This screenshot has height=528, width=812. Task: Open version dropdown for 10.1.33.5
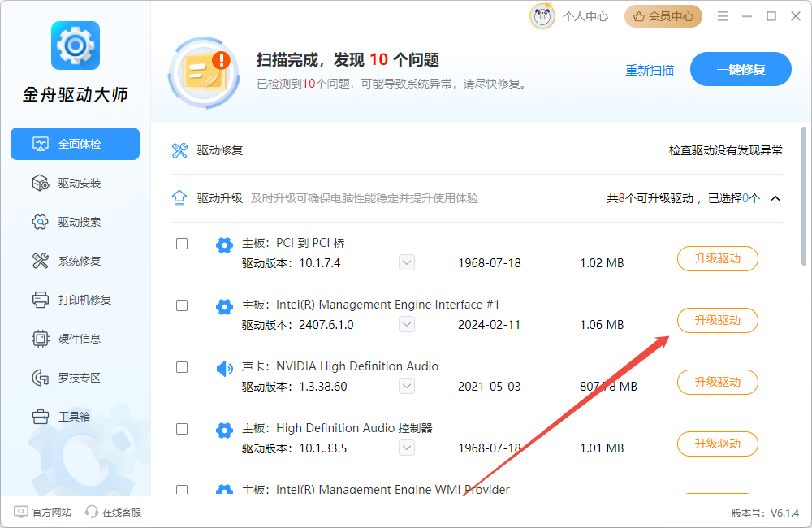pyautogui.click(x=407, y=448)
